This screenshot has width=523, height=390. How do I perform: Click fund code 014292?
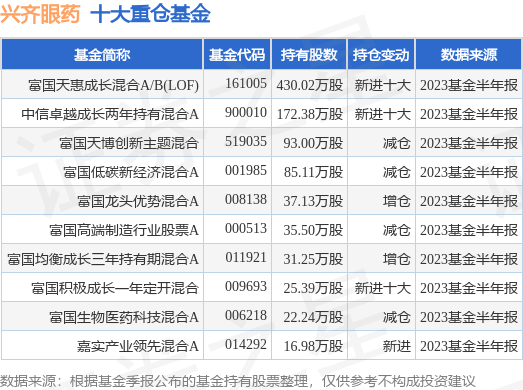click(246, 345)
